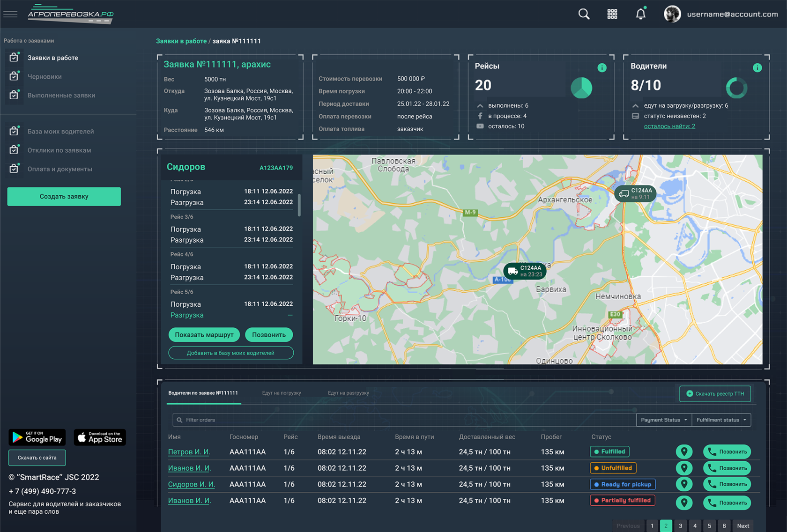Click the hamburger menu icon
The image size is (787, 532).
point(10,14)
